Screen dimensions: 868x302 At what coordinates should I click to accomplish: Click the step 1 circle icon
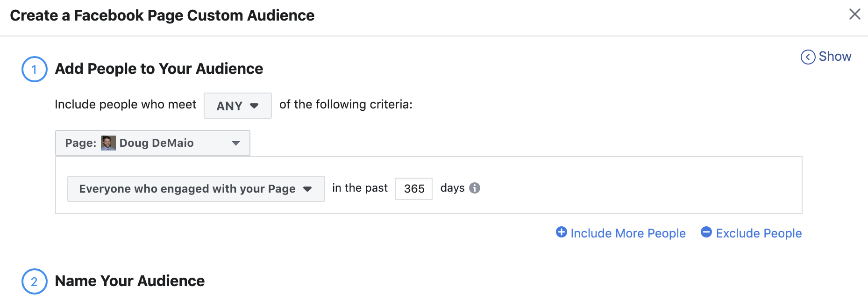[34, 69]
